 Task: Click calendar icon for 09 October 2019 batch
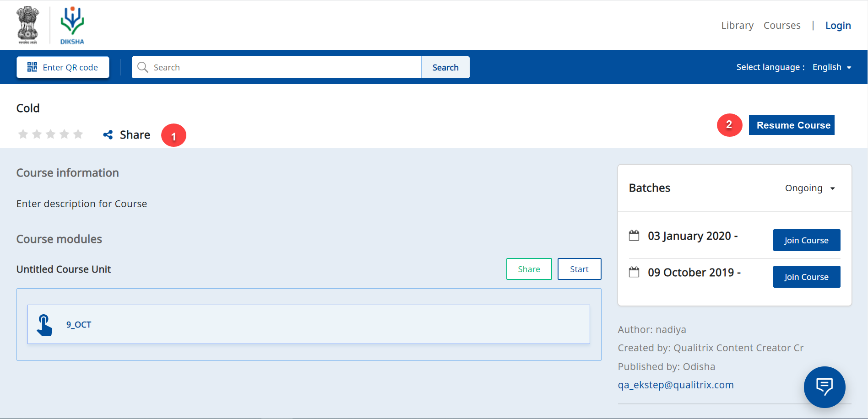click(634, 272)
